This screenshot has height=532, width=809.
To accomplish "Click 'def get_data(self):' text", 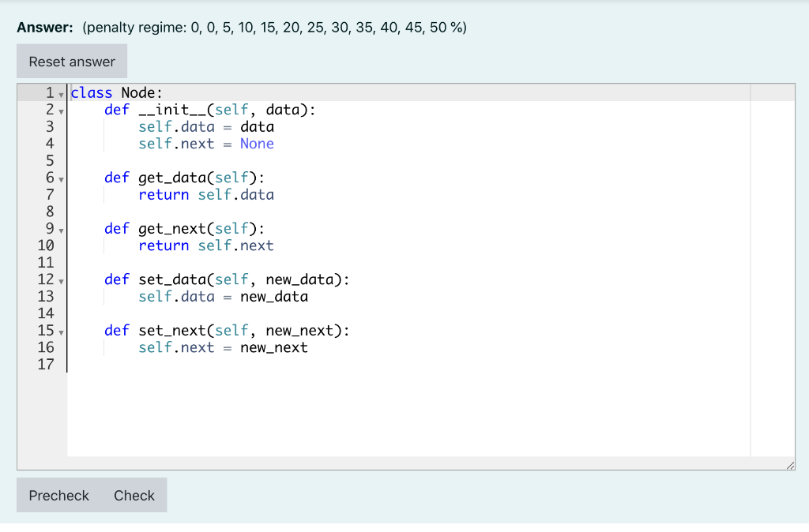I will pyautogui.click(x=185, y=178).
